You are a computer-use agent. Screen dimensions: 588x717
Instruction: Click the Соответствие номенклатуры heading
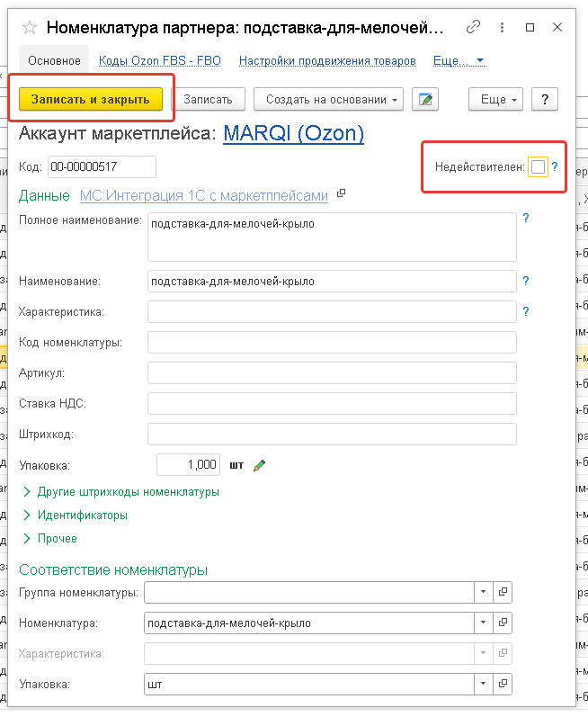point(113,569)
